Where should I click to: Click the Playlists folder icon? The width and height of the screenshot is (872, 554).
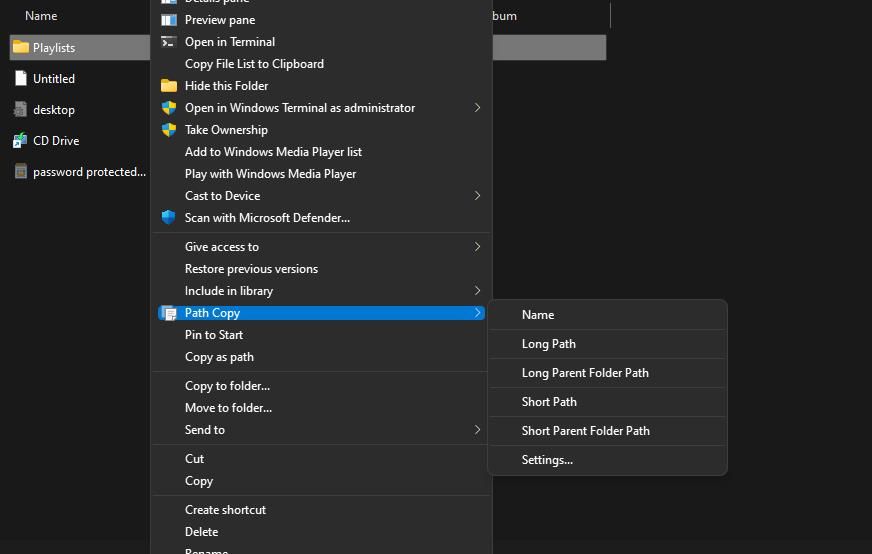[x=21, y=47]
